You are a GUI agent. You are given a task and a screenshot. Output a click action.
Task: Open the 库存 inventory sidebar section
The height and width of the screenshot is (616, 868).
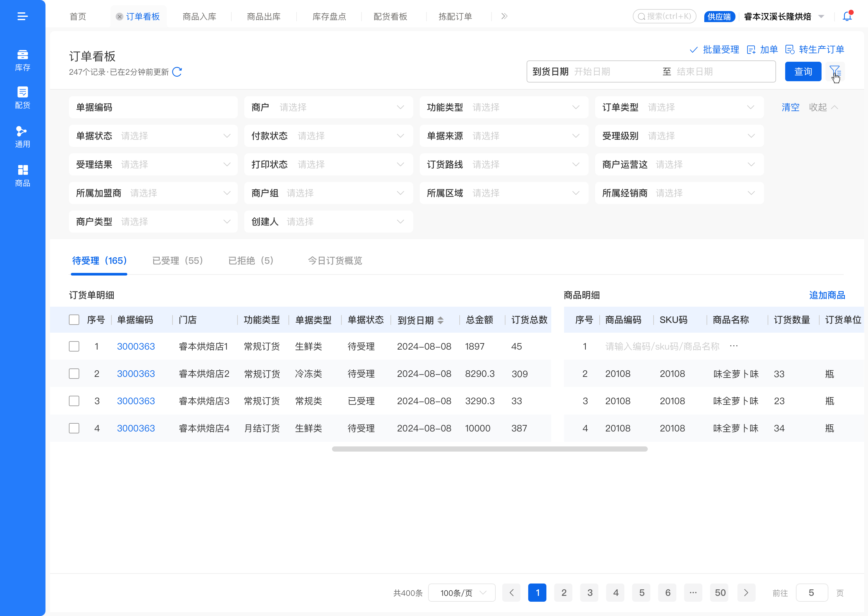(22, 60)
